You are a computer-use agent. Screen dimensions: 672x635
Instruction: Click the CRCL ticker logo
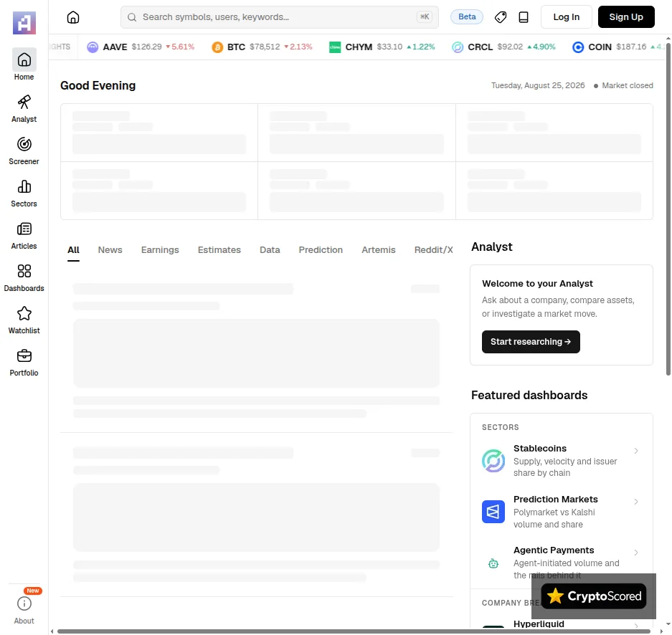pyautogui.click(x=458, y=47)
